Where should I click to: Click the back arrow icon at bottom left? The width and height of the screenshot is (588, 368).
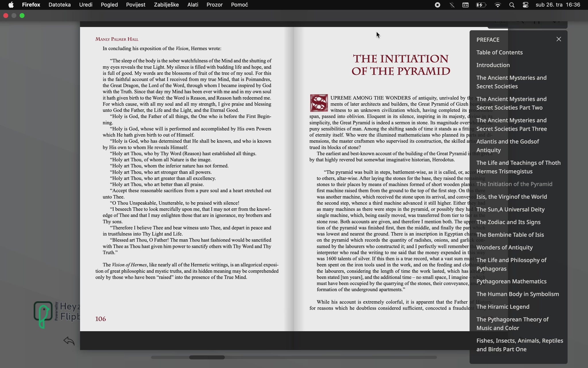(69, 341)
